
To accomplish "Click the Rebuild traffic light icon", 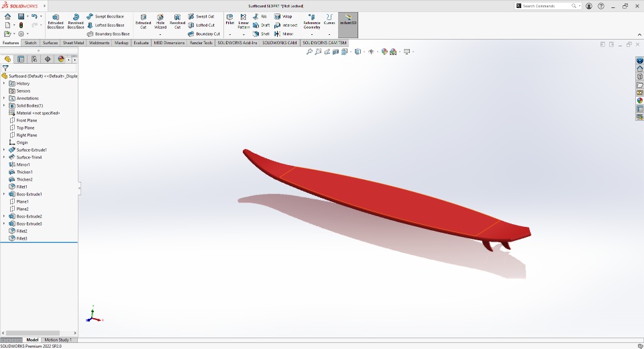I will 21,25.
